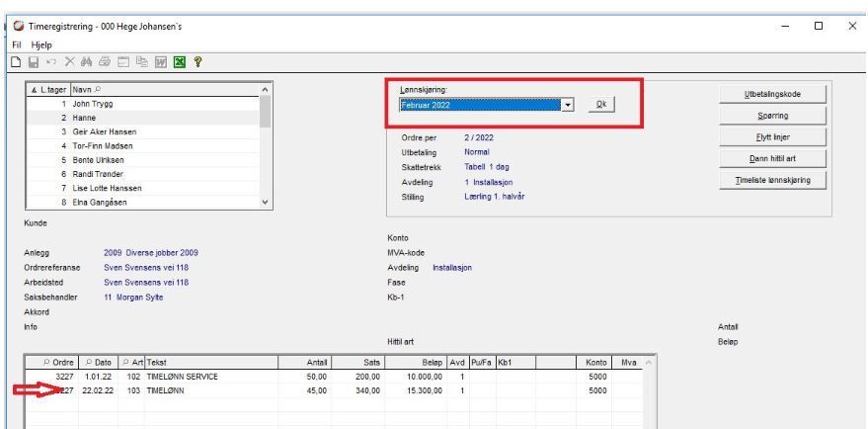
Task: Click the Ok button next to Lønnskjøring
Action: [x=601, y=106]
